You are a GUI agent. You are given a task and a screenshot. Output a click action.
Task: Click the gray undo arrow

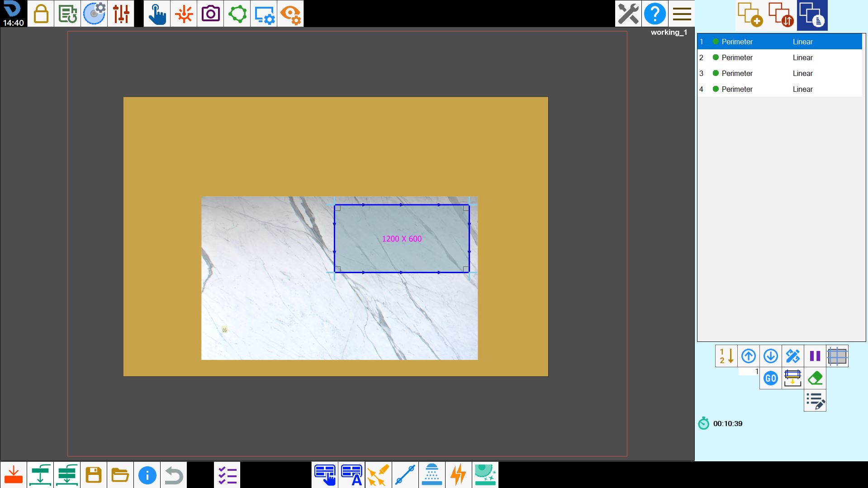(174, 475)
